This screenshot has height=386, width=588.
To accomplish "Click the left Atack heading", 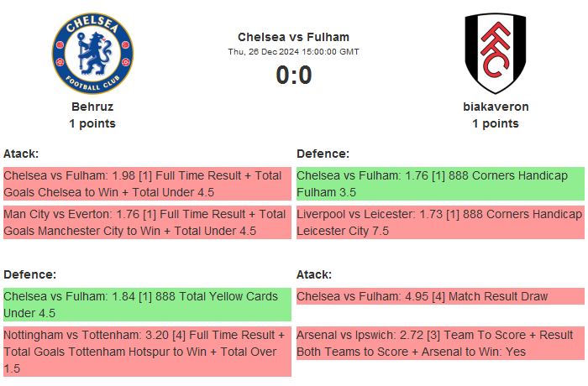I will point(21,154).
